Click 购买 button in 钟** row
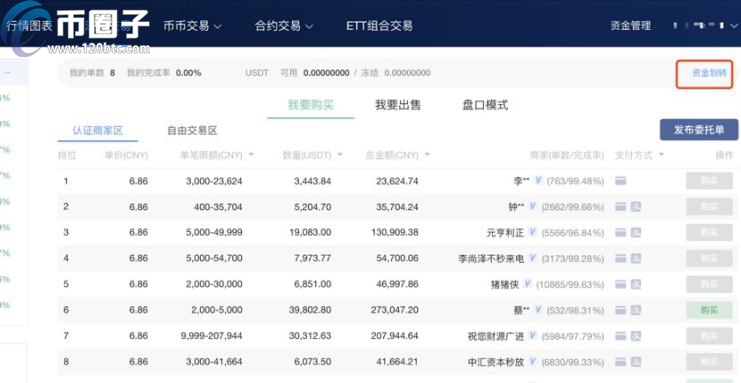 pos(709,207)
